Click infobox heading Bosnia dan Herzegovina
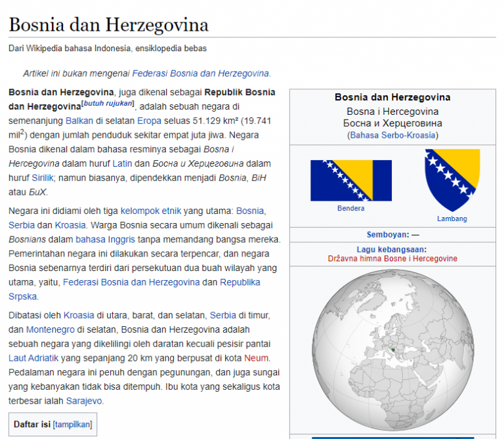Screen dimensions: 504x439 tap(392, 97)
